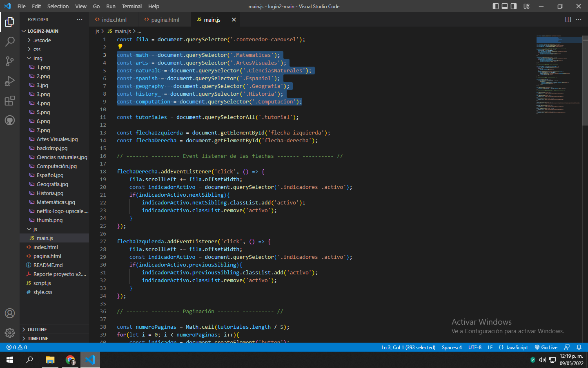
Task: Open the Source Control view
Action: point(10,61)
